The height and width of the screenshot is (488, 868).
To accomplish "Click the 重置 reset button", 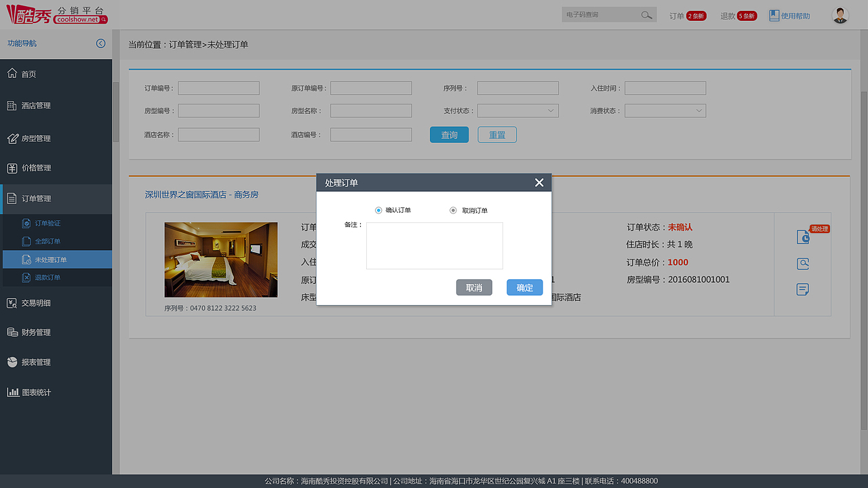I will pyautogui.click(x=496, y=134).
